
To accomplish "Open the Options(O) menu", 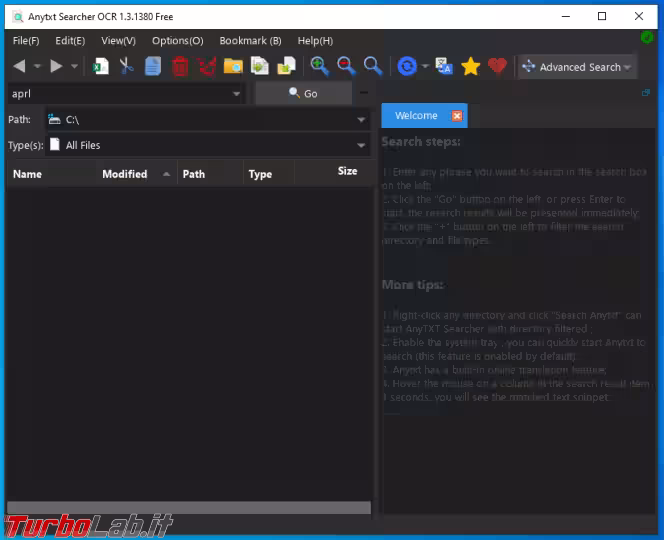I will click(x=177, y=40).
